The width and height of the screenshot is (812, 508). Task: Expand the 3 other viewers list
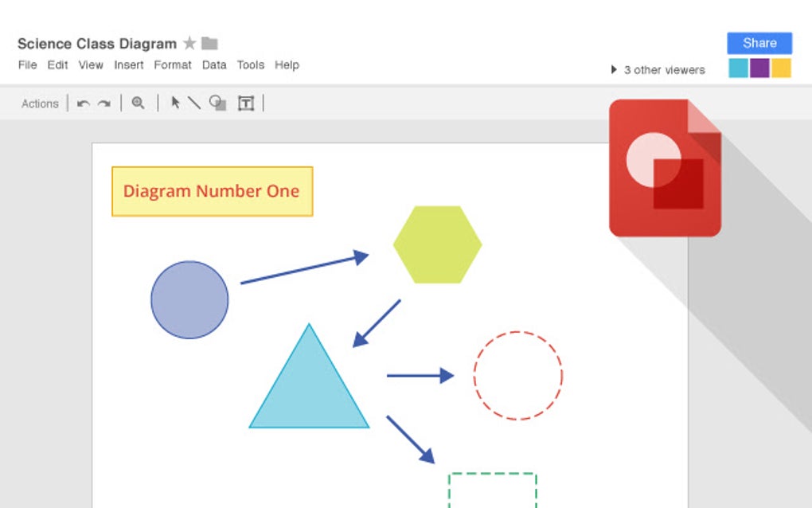coord(614,69)
